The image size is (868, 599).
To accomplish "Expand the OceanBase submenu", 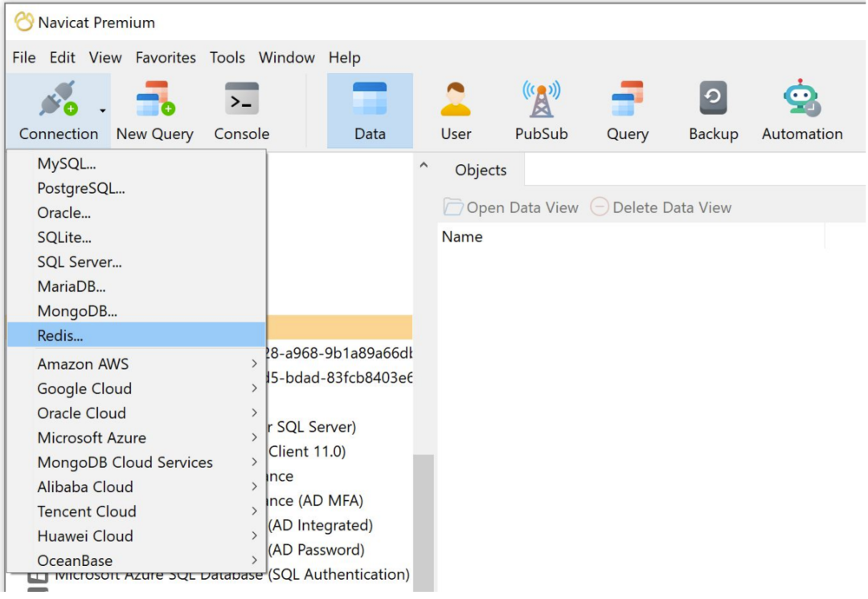I will [137, 560].
